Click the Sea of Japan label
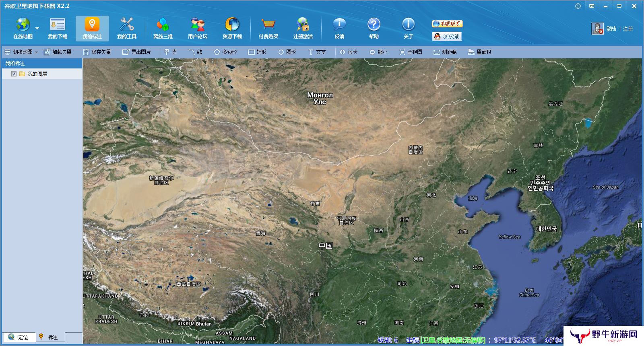Viewport: 644px width, 346px height. point(605,187)
